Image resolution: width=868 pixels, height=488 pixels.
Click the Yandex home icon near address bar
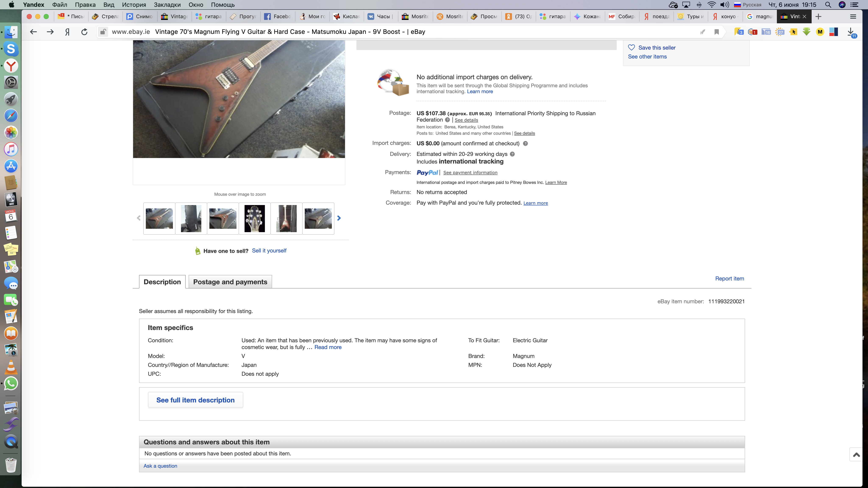67,32
